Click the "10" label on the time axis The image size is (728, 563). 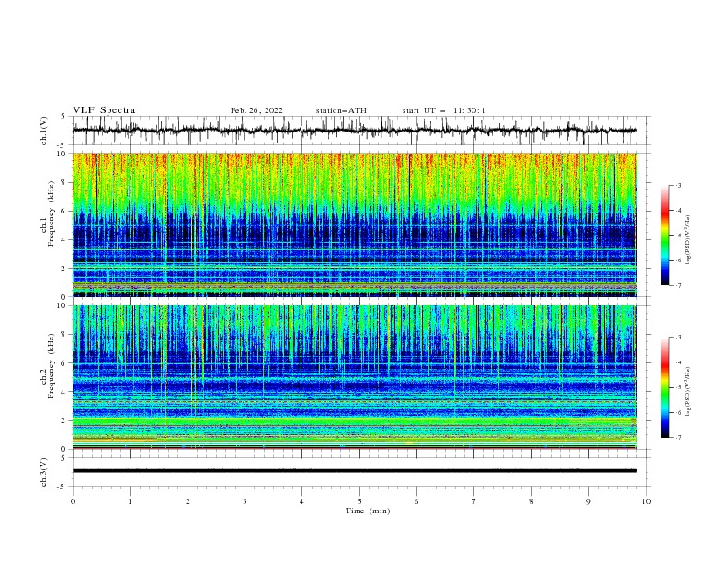tap(646, 501)
